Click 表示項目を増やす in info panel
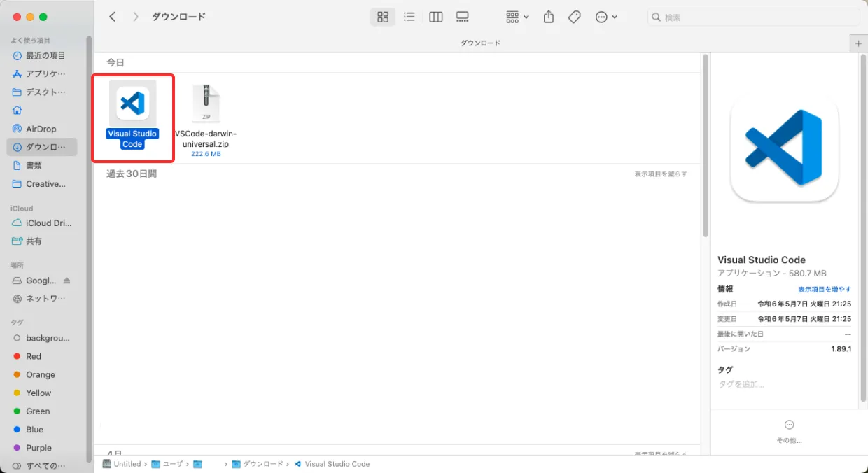The width and height of the screenshot is (868, 473). (x=825, y=290)
